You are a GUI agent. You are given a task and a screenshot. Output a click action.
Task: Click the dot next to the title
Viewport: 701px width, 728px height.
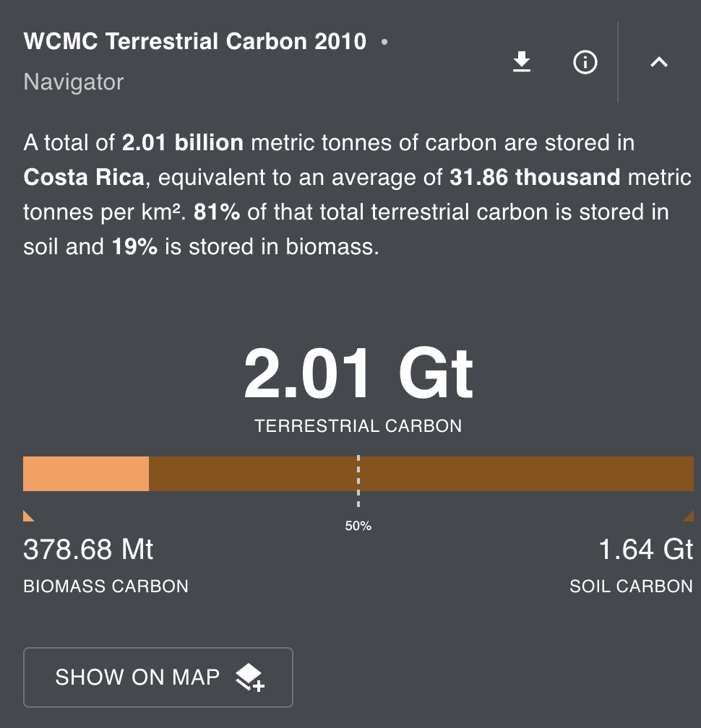[384, 42]
